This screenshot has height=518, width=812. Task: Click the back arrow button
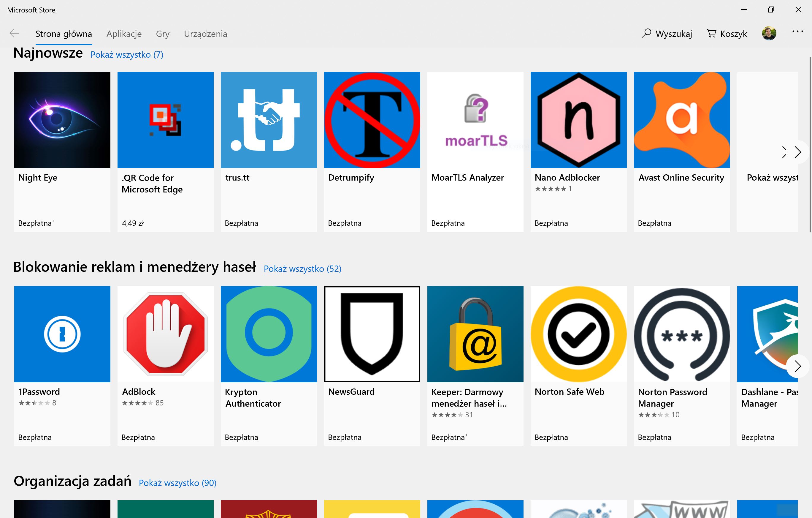[14, 33]
